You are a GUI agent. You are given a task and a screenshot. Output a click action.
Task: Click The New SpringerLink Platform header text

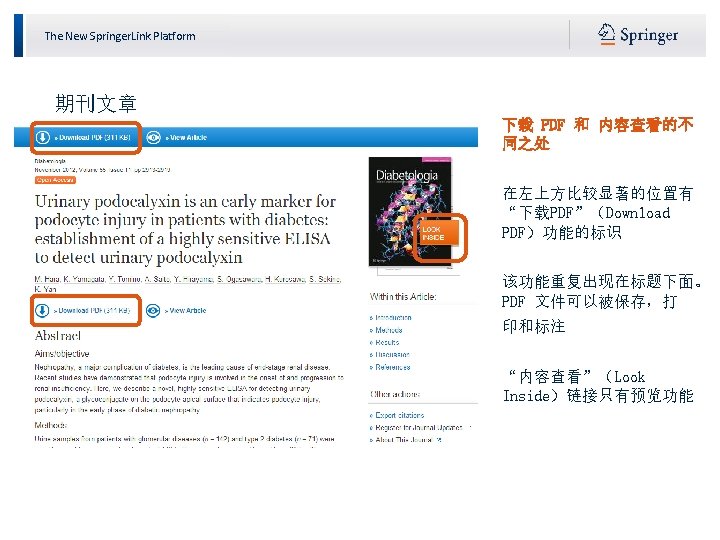pyautogui.click(x=120, y=36)
